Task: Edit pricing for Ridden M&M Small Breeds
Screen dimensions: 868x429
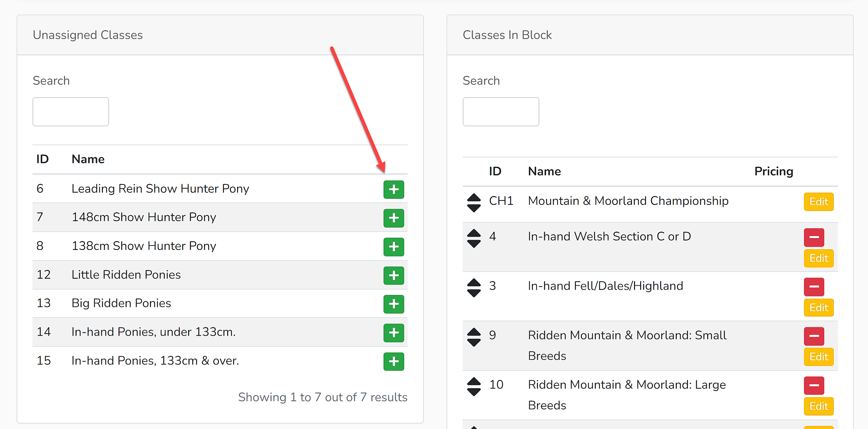Action: [819, 357]
